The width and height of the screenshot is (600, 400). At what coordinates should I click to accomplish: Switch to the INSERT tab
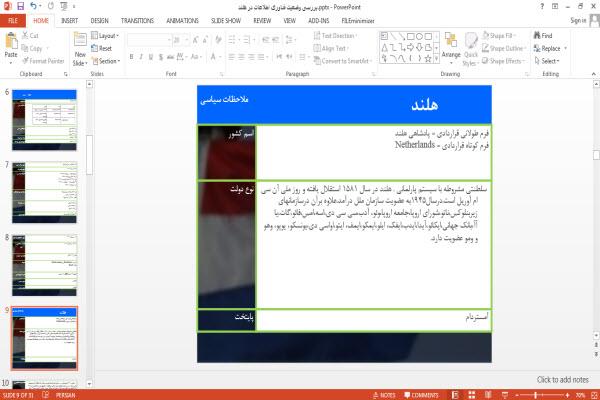(x=69, y=21)
